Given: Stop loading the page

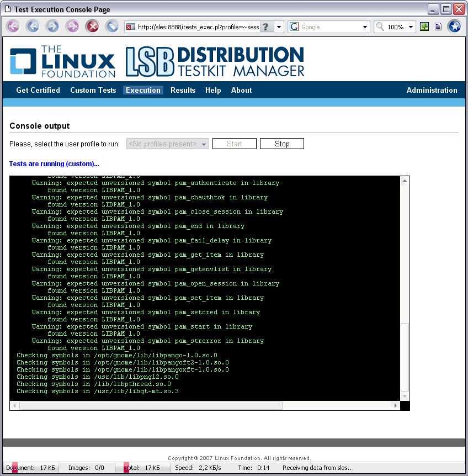Looking at the screenshot, I should (x=93, y=27).
